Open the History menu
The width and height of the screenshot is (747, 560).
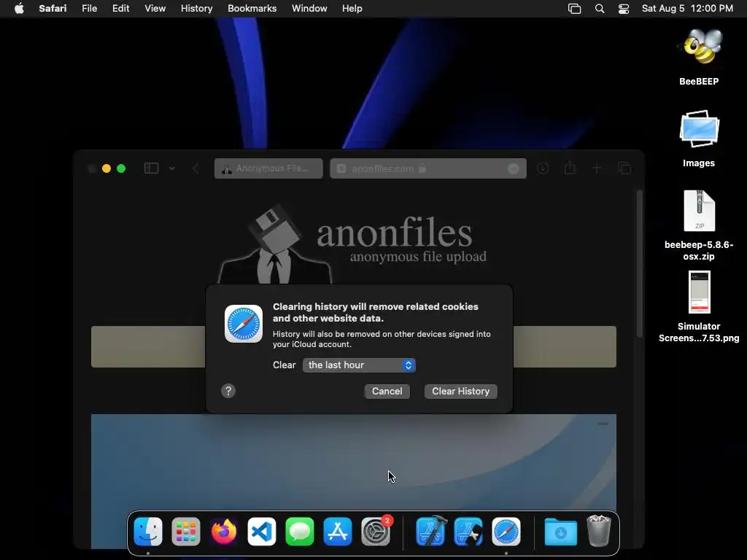tap(196, 9)
